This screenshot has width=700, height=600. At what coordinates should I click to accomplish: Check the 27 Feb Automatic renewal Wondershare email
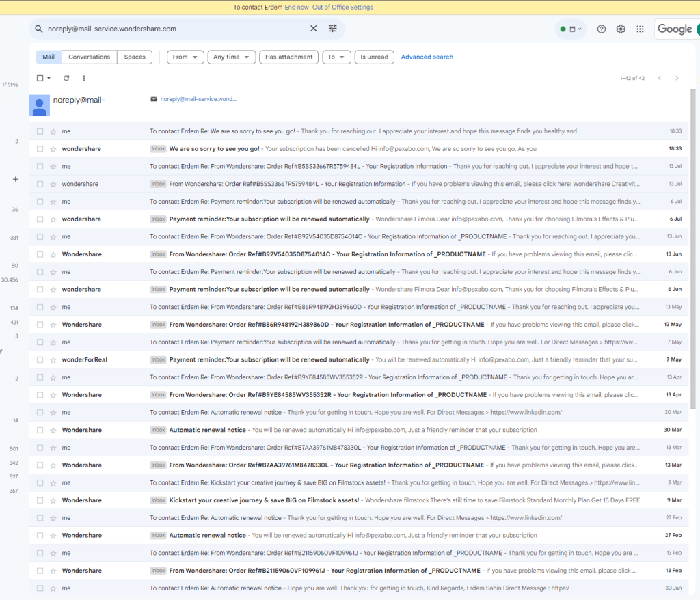coord(40,536)
